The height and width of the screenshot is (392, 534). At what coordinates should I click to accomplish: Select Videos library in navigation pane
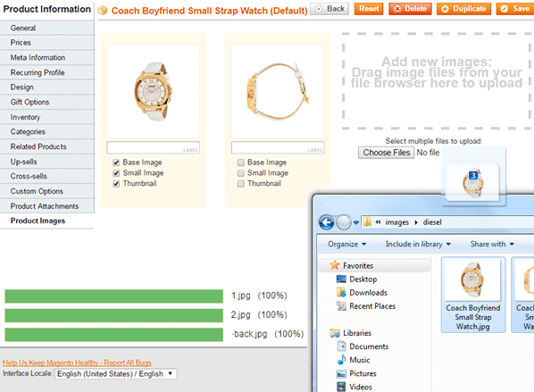click(x=355, y=387)
